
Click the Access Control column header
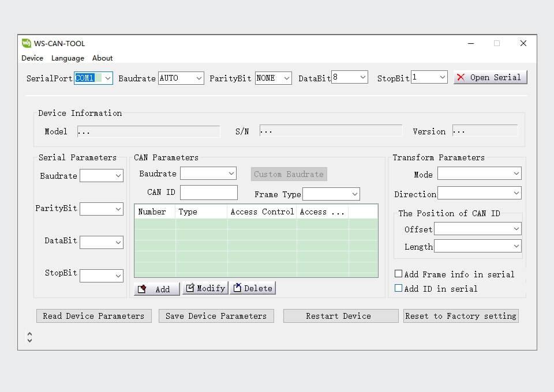click(262, 212)
